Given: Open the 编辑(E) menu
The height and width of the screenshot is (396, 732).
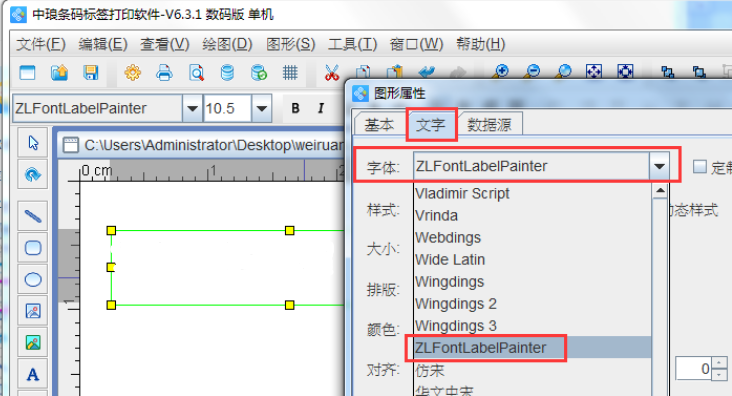Looking at the screenshot, I should point(103,44).
